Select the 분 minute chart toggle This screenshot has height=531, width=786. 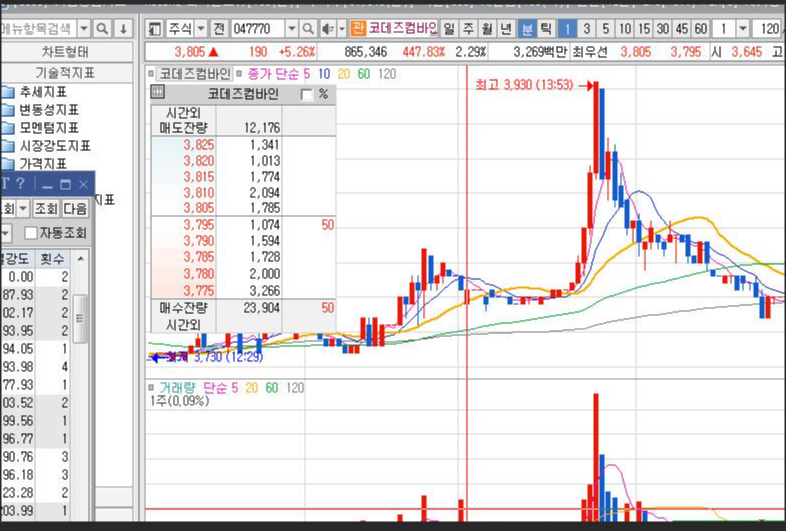(x=527, y=29)
